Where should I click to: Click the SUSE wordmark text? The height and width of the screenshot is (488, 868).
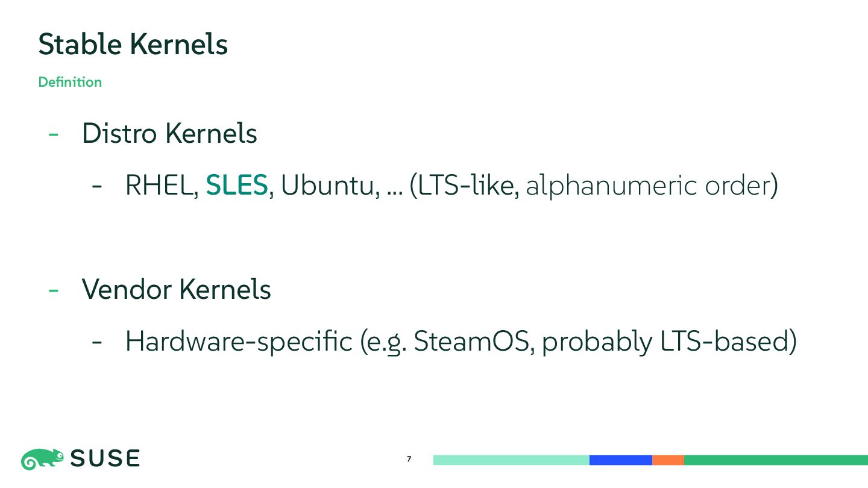pos(105,459)
